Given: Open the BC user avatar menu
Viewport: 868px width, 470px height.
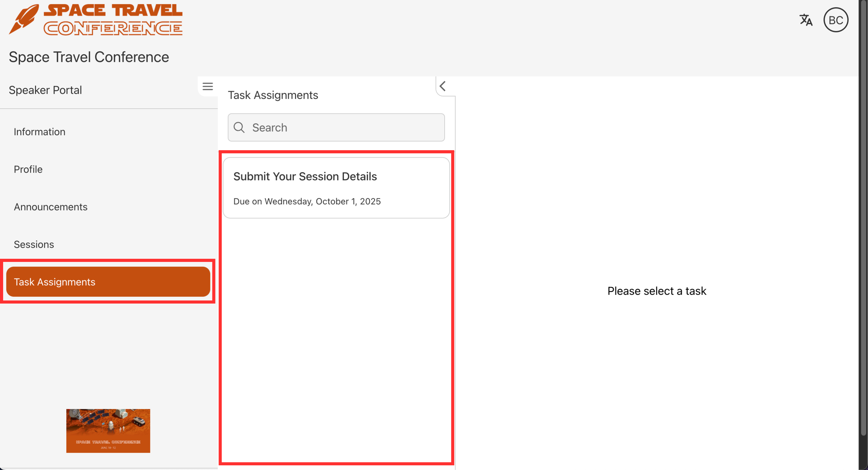Looking at the screenshot, I should coord(836,20).
